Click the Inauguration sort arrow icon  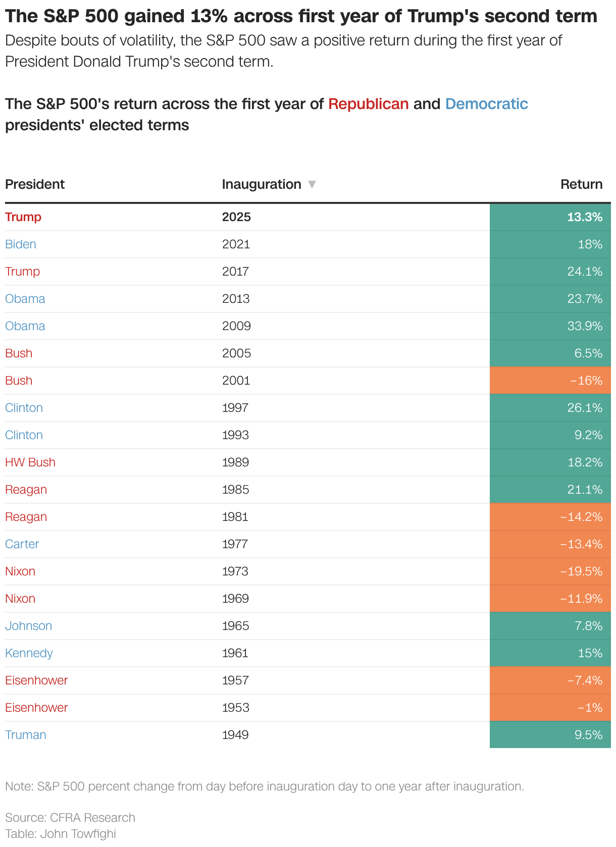(312, 185)
